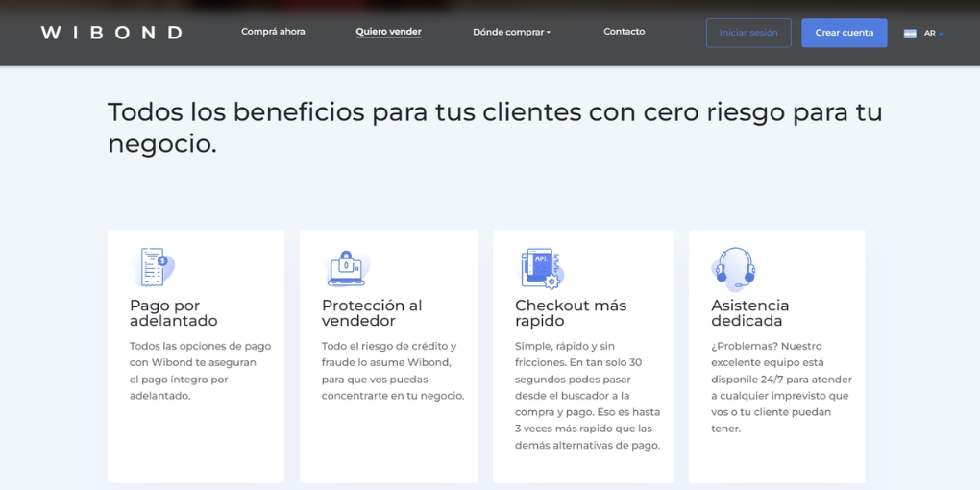Click the Pago por adelantado card title

(x=174, y=313)
